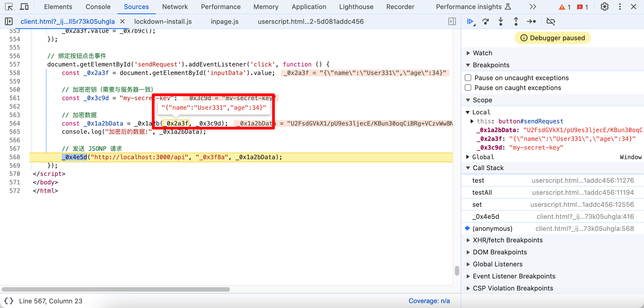Switch to the Console tab
Image resolution: width=644 pixels, height=308 pixels.
[98, 7]
